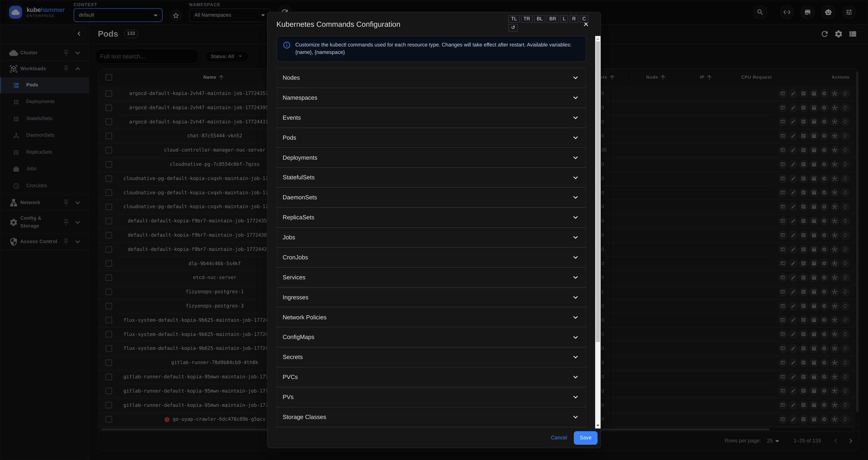Image resolution: width=868 pixels, height=460 pixels.
Task: Click the reset position arrow icon in dialog
Action: point(513,27)
